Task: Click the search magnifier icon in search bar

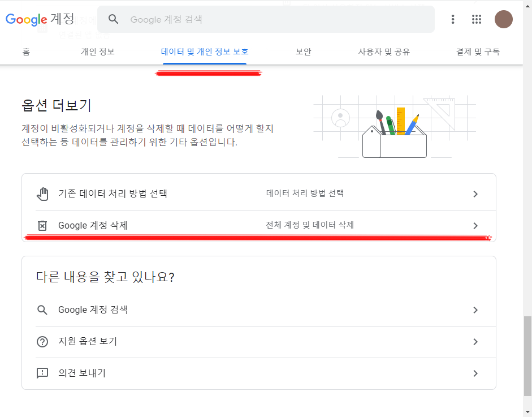Action: click(113, 19)
